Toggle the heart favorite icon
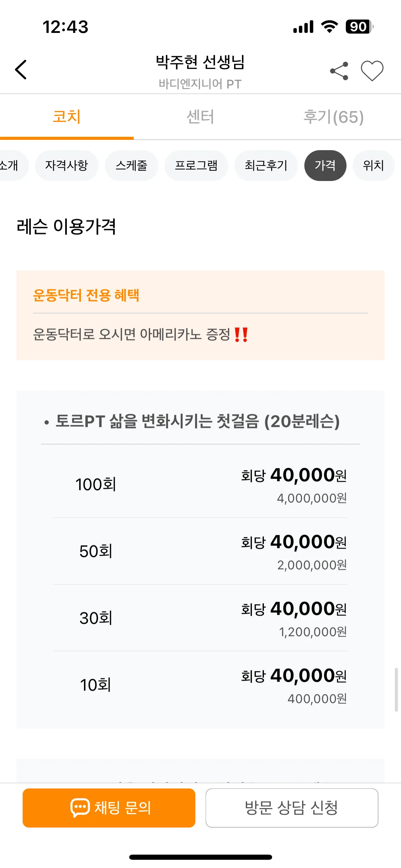 (x=372, y=71)
